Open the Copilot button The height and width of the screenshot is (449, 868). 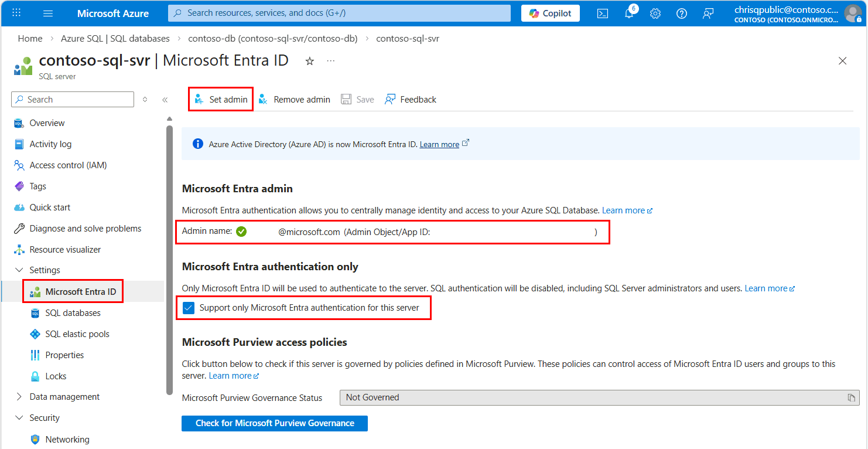[x=550, y=13]
